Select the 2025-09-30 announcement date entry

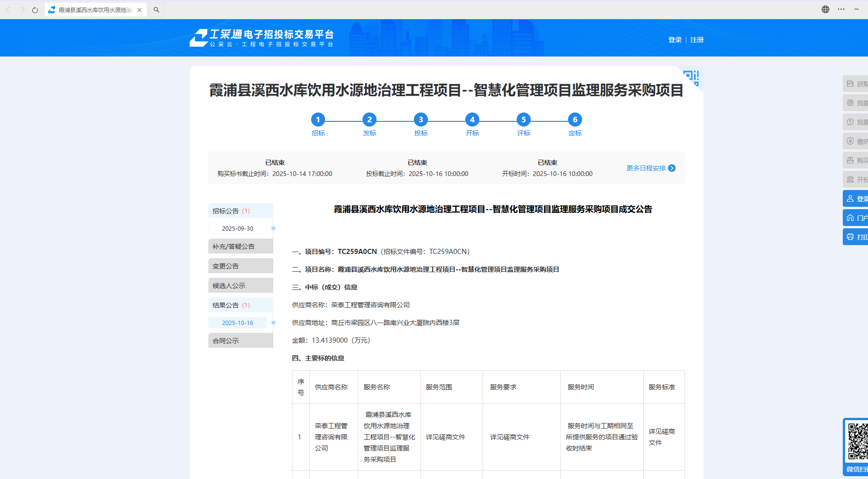click(x=237, y=229)
